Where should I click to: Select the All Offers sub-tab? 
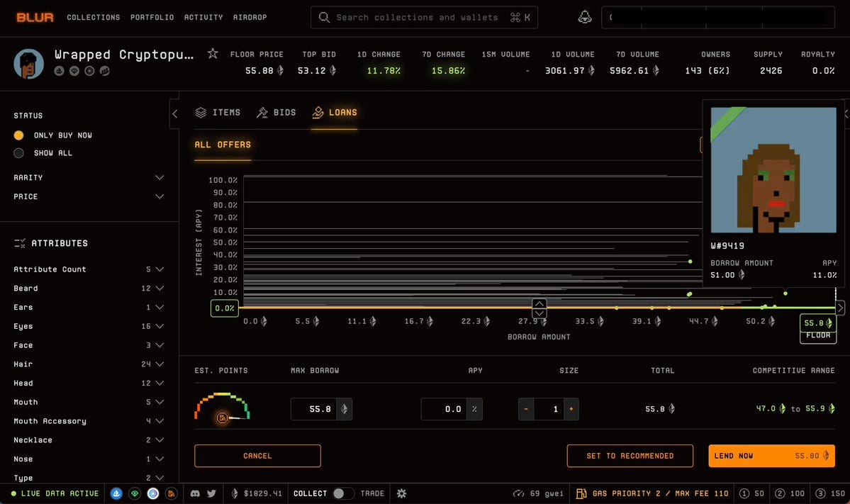[223, 145]
